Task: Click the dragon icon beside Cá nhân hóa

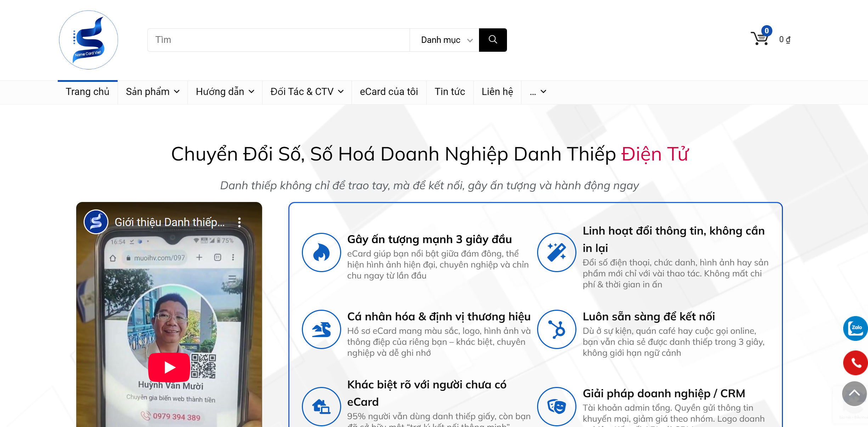Action: pyautogui.click(x=321, y=330)
